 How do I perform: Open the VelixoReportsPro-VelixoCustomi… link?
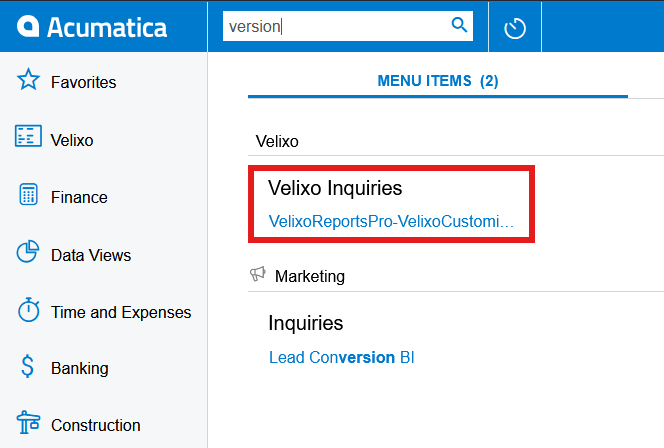point(391,221)
